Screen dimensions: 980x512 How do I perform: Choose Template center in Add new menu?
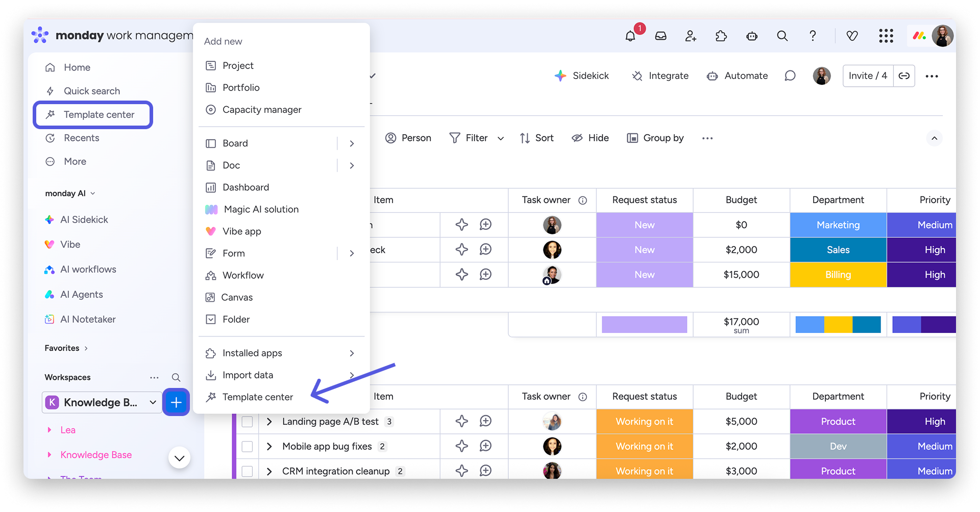(257, 397)
